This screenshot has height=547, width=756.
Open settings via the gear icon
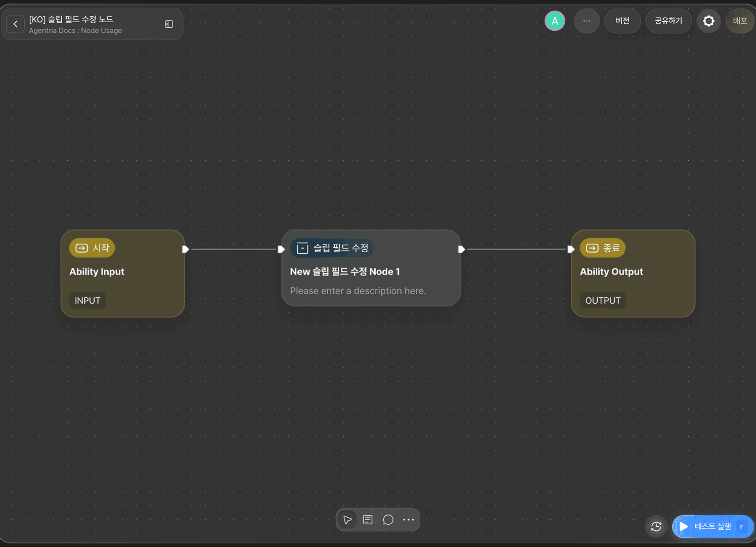pyautogui.click(x=708, y=21)
